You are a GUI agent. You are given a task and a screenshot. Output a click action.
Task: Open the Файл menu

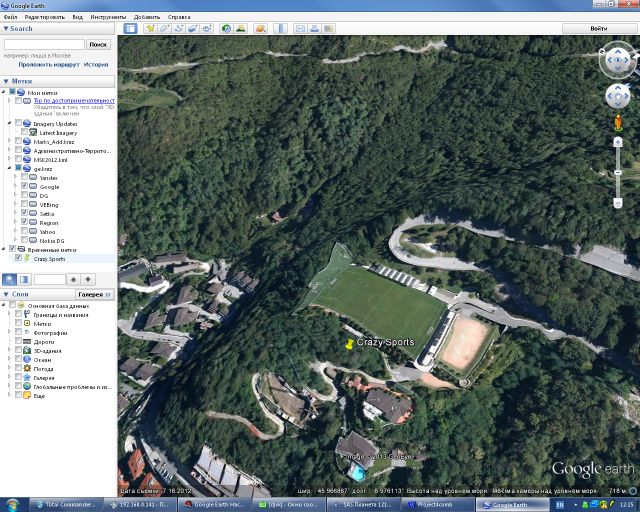pos(10,17)
